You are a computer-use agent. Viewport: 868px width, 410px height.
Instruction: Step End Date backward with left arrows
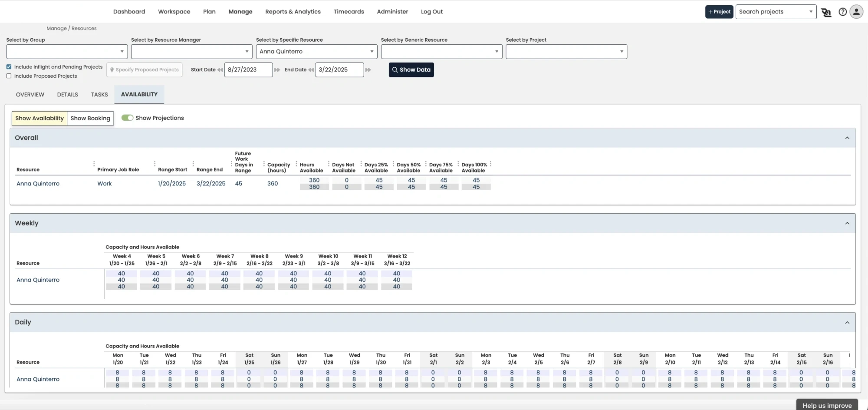click(x=311, y=70)
